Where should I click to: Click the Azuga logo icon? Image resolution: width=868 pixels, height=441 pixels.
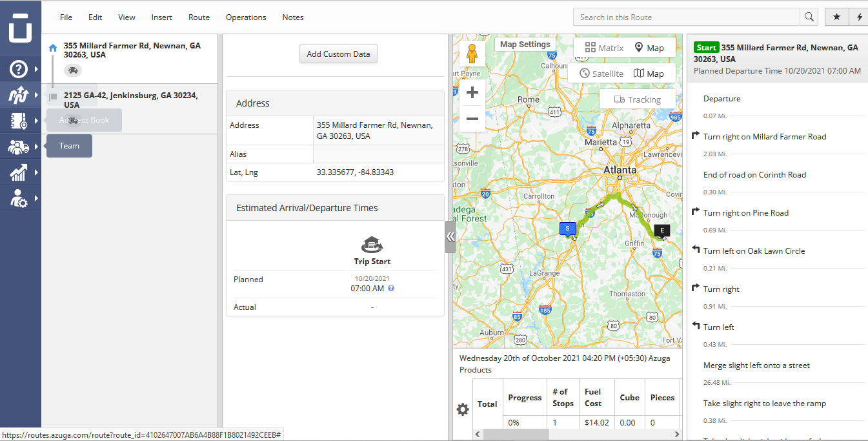click(20, 28)
